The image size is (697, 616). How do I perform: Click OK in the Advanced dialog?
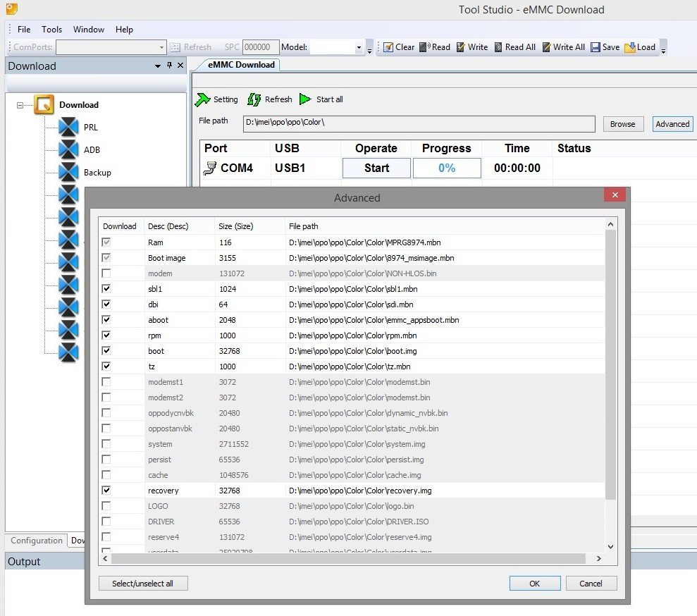pos(534,584)
